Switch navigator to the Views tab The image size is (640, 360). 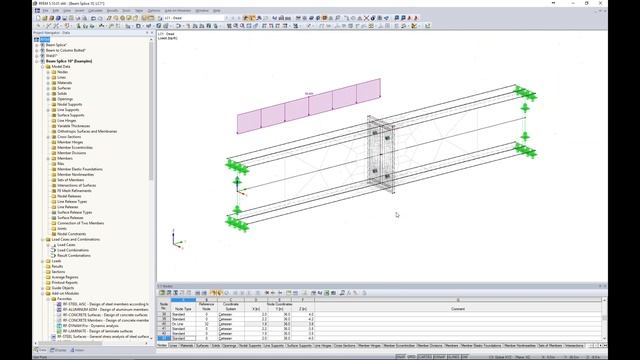click(x=77, y=350)
